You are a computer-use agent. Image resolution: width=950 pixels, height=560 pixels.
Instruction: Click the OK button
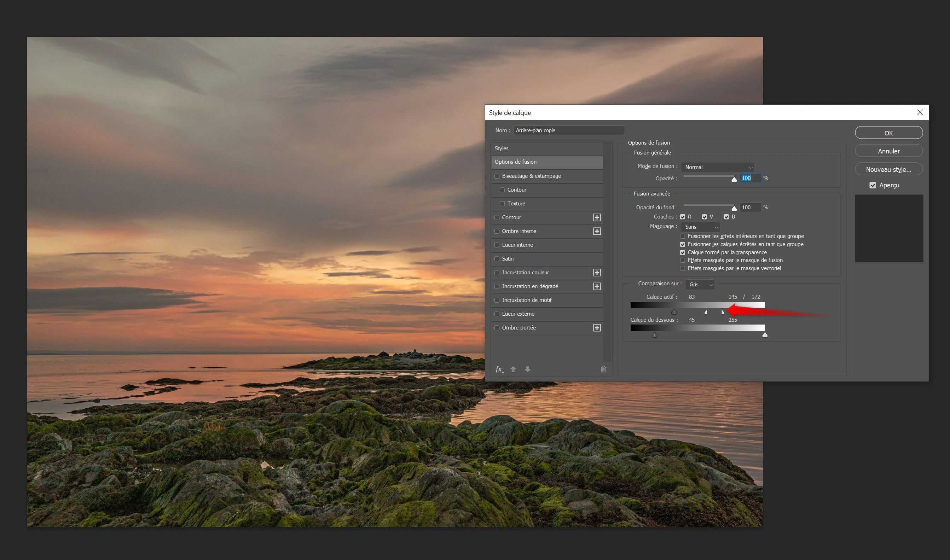pyautogui.click(x=888, y=133)
